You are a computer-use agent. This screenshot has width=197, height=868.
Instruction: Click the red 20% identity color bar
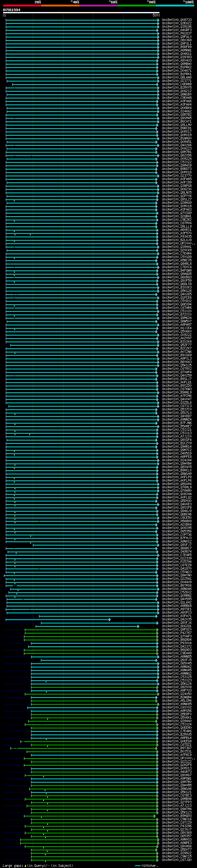point(22,6)
